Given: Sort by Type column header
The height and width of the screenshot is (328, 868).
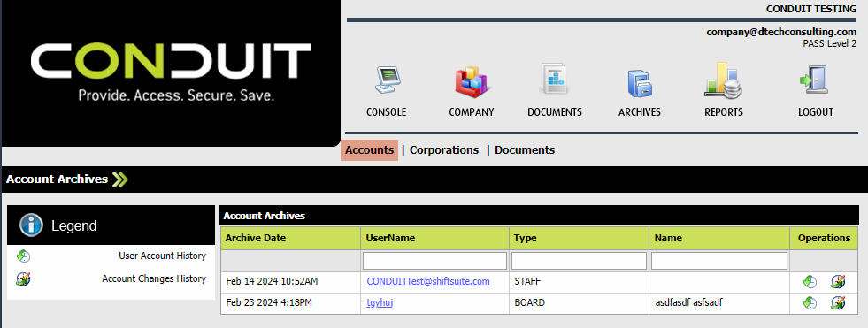Looking at the screenshot, I should 579,238.
